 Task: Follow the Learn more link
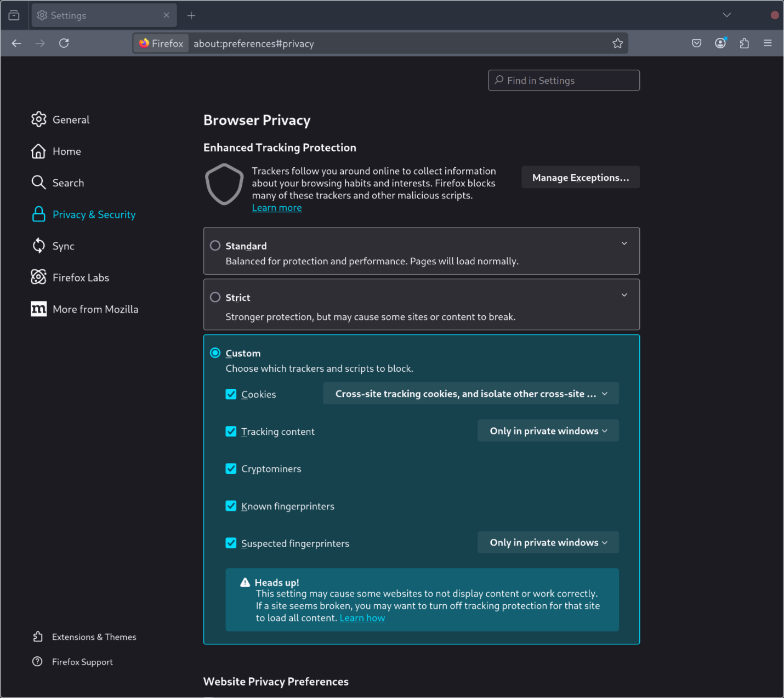click(277, 208)
